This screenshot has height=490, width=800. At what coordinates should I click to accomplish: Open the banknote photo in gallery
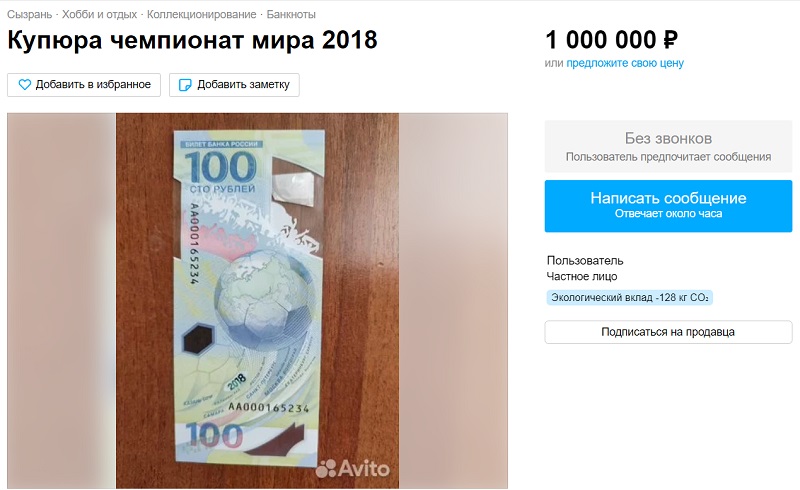pos(257,301)
